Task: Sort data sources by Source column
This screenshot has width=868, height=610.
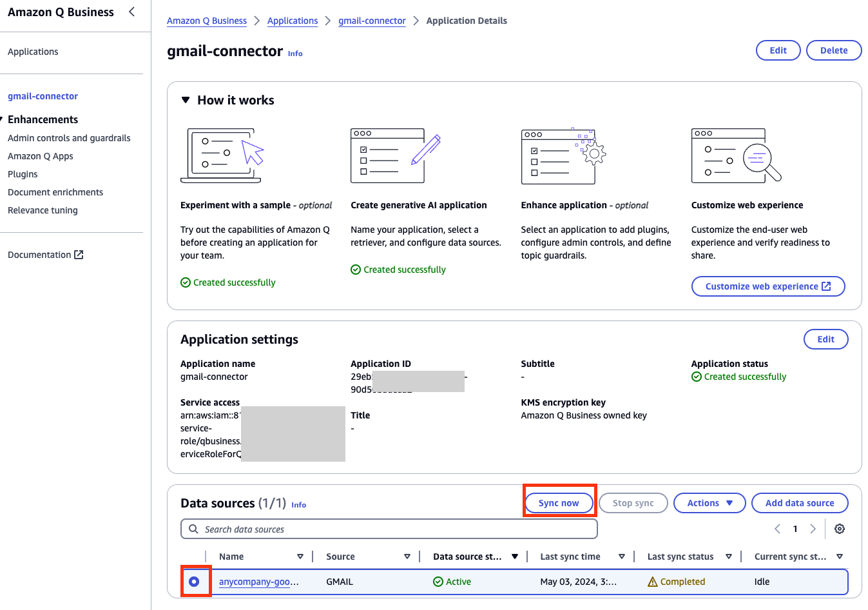Action: pos(407,556)
